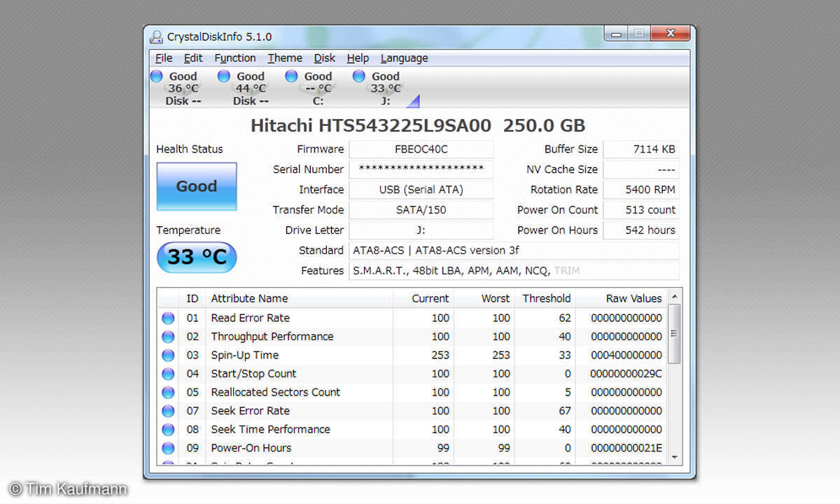Image resolution: width=840 pixels, height=504 pixels.
Task: Click the Raw Values column header
Action: pyautogui.click(x=622, y=298)
